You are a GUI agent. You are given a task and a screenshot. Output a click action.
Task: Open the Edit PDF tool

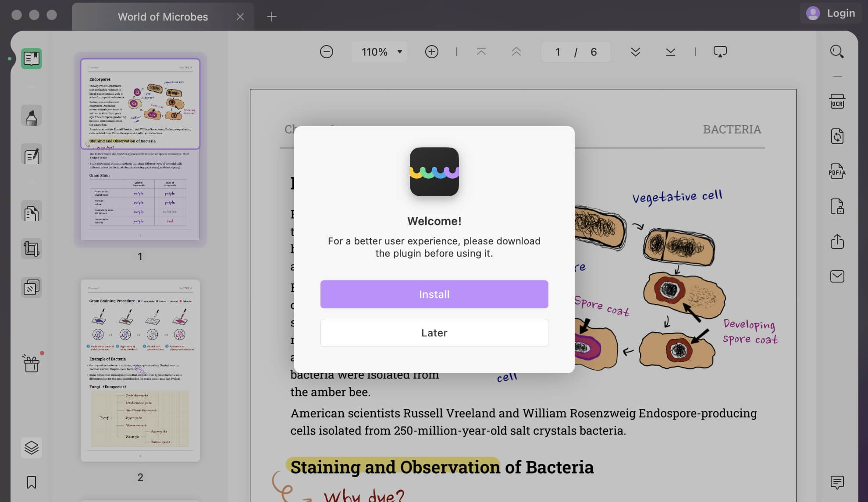pos(31,156)
